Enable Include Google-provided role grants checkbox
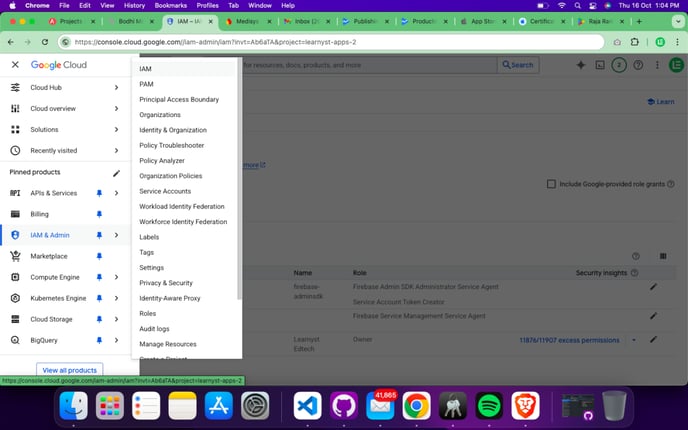The width and height of the screenshot is (688, 430). pos(551,184)
